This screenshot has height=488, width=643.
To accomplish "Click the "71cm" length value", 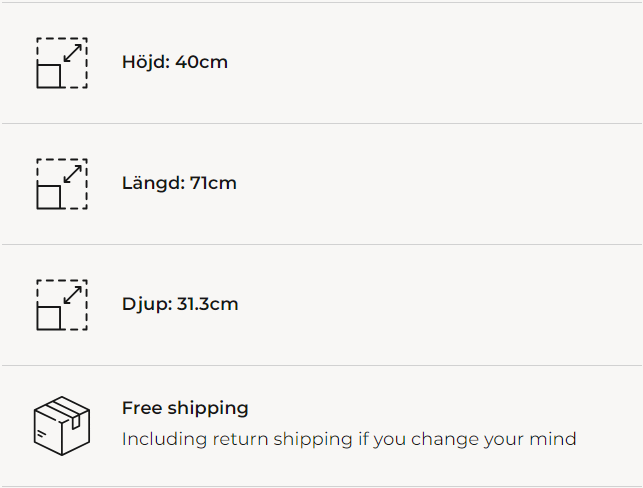I will pyautogui.click(x=214, y=183).
